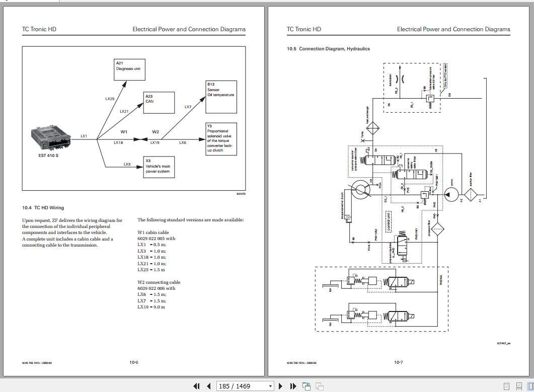The width and height of the screenshot is (534, 392).
Task: Click the A21 Diagnosis unit box
Action: [x=129, y=70]
